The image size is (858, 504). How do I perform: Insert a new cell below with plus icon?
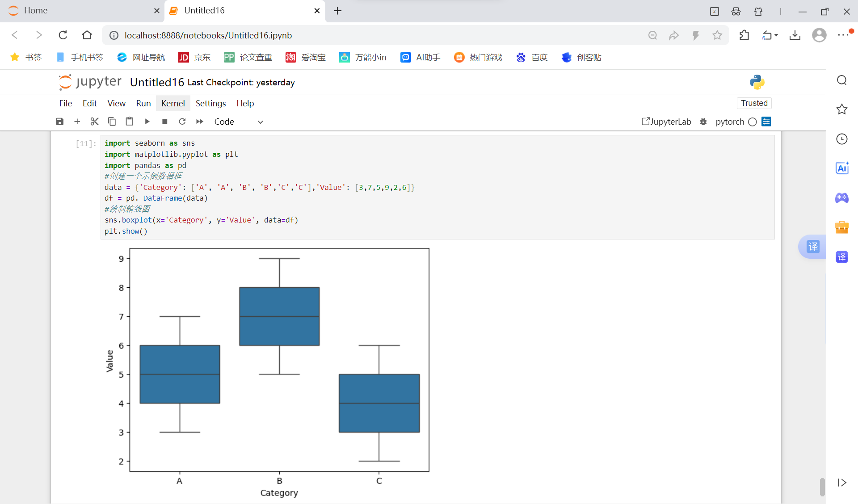point(77,122)
